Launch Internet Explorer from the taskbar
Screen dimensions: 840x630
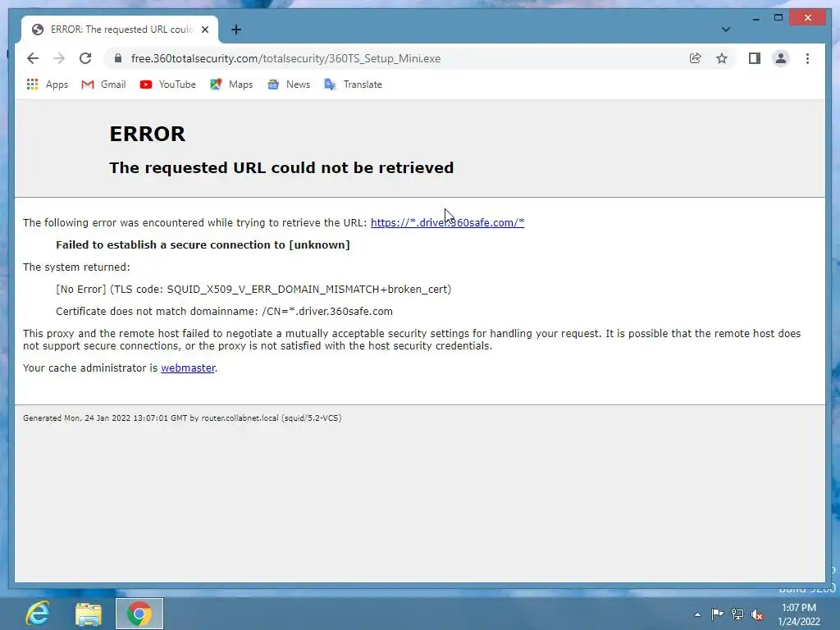click(38, 614)
